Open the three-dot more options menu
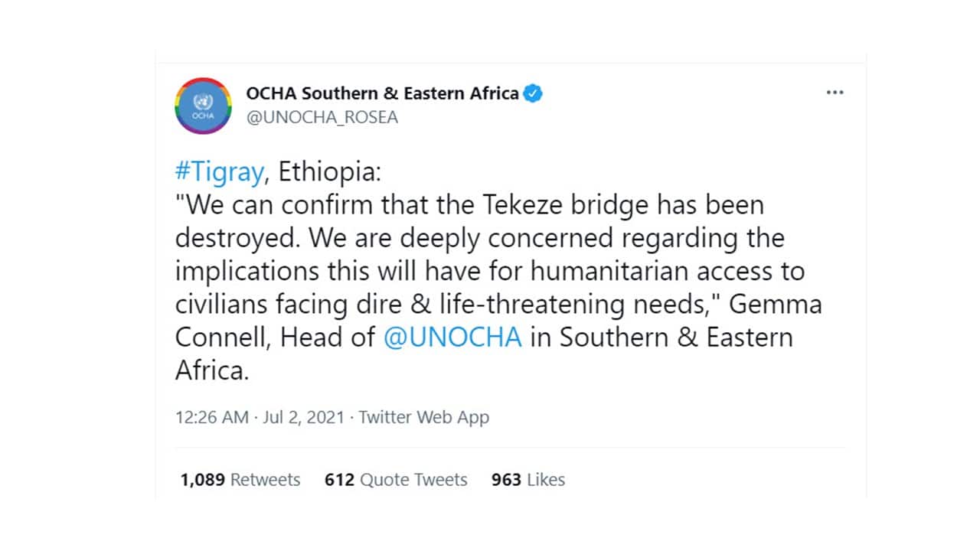The width and height of the screenshot is (980, 551). click(x=835, y=93)
